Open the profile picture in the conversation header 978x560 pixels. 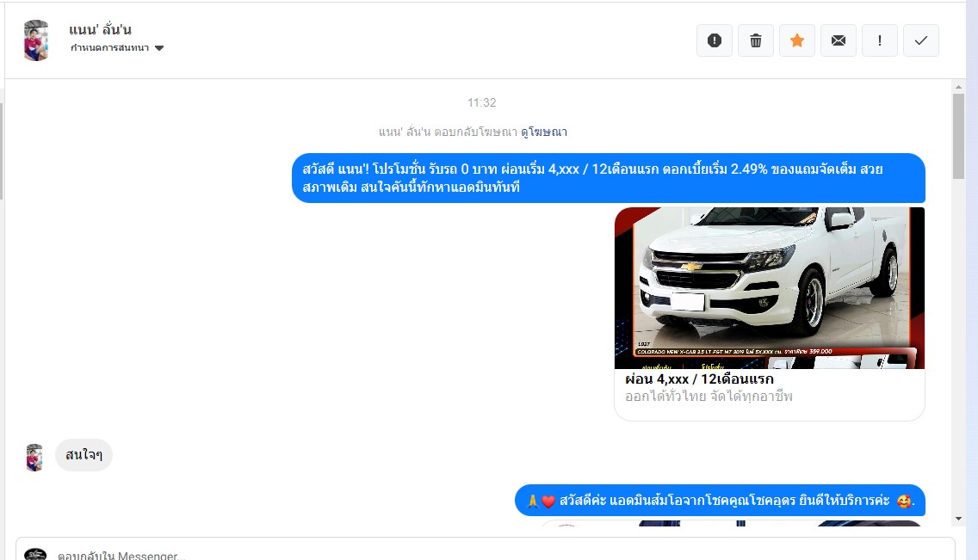(x=36, y=40)
